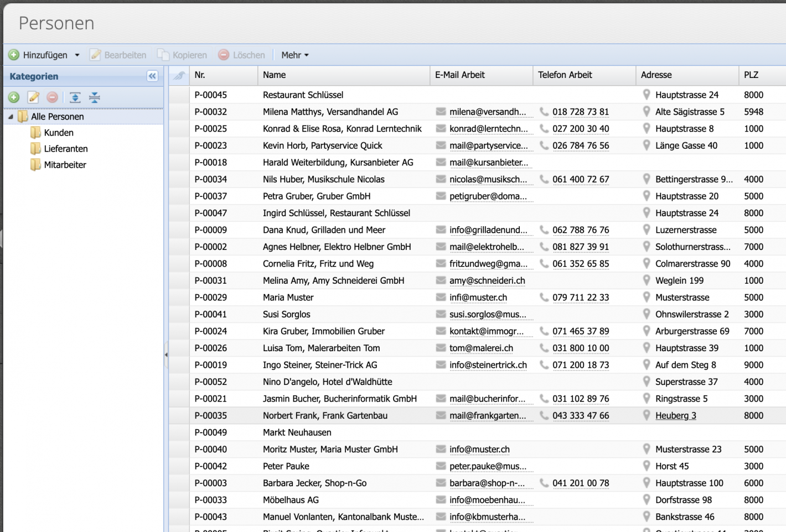Click the pin icon in the table header
The image size is (786, 532).
(x=178, y=75)
